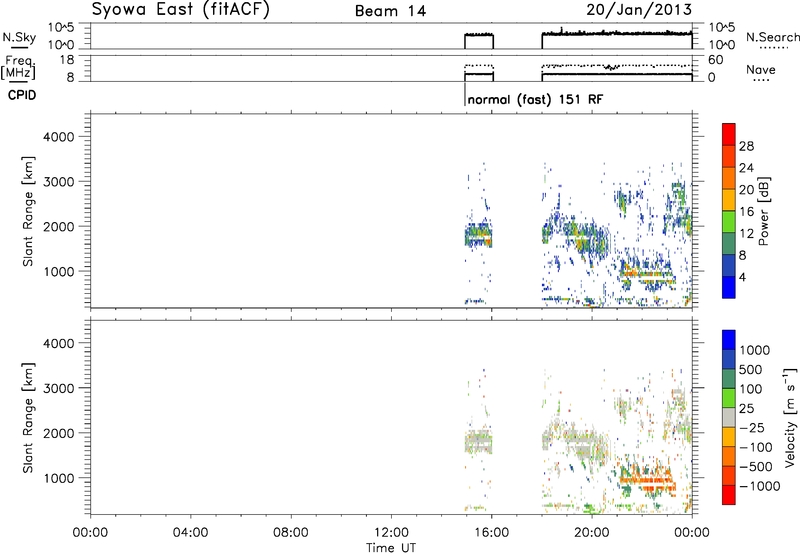Click the '16:00' time axis label
The image size is (800, 554).
(491, 533)
